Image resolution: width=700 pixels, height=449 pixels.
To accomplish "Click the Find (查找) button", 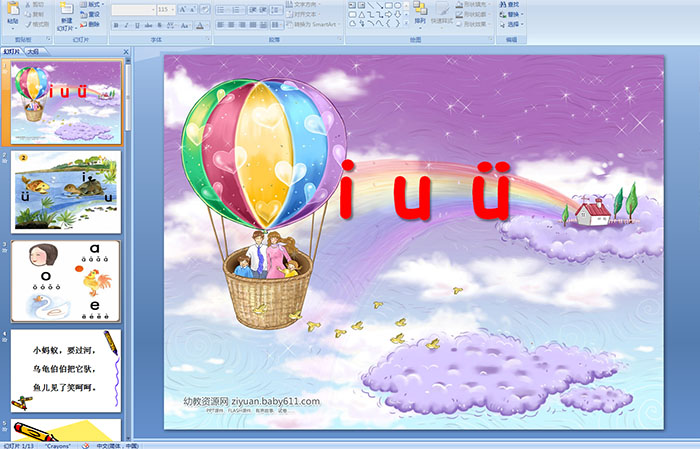I will (x=509, y=4).
